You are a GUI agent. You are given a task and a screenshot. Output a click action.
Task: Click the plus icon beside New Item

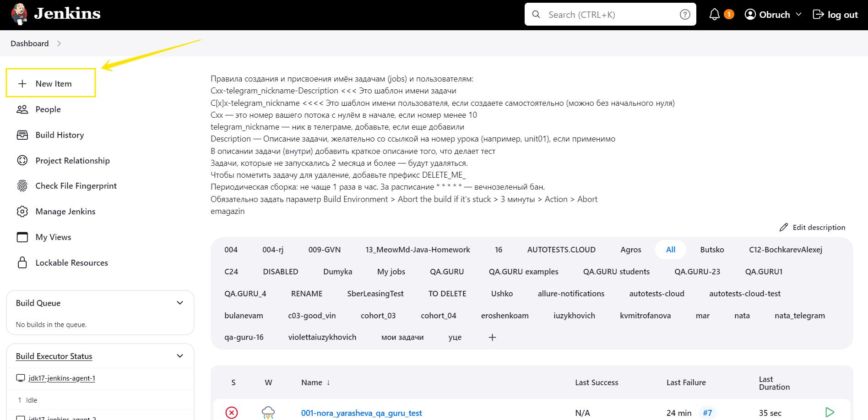click(22, 84)
